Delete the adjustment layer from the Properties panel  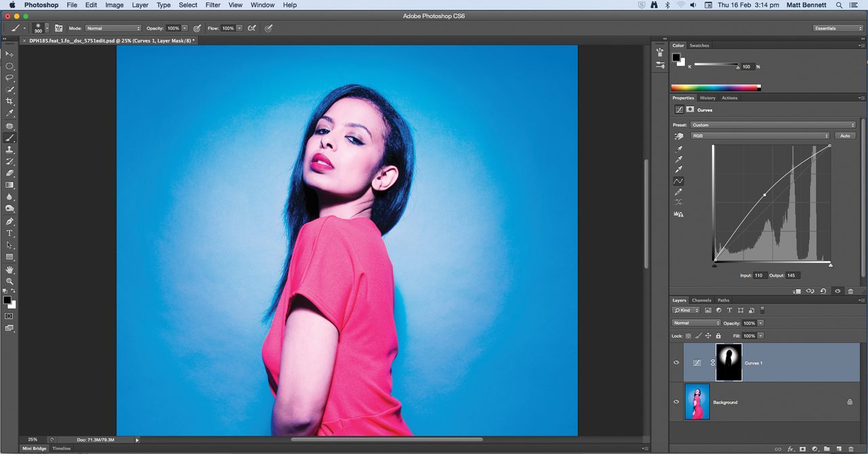(850, 291)
